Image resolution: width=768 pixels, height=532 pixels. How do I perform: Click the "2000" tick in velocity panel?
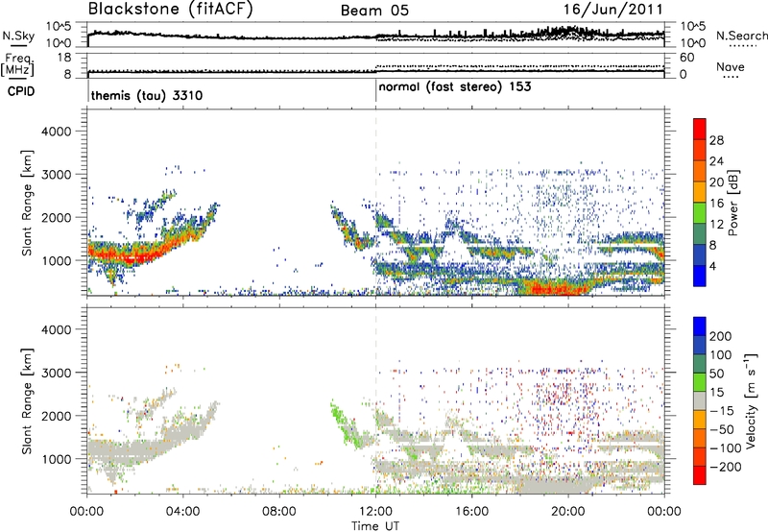point(56,416)
